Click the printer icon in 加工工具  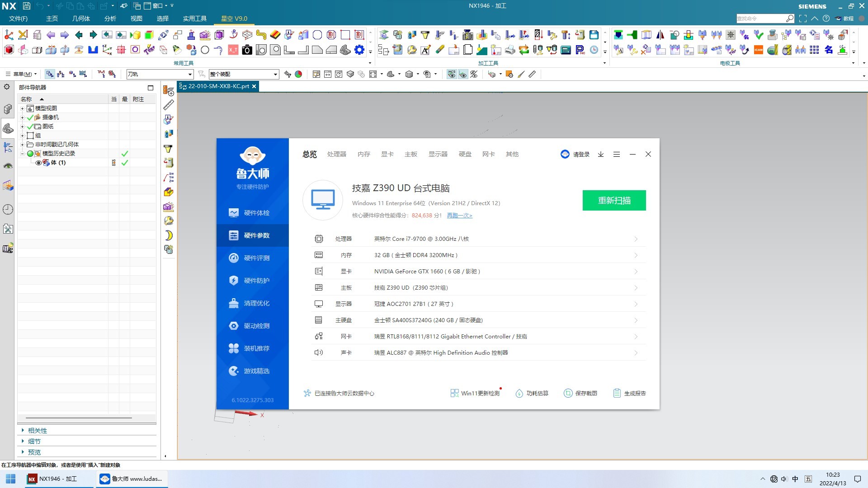(x=510, y=50)
